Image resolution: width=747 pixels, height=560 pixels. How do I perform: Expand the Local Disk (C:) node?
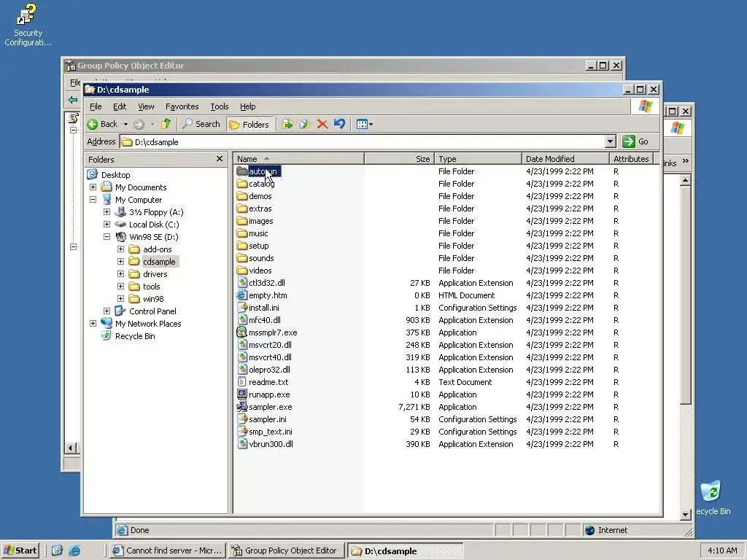point(107,225)
